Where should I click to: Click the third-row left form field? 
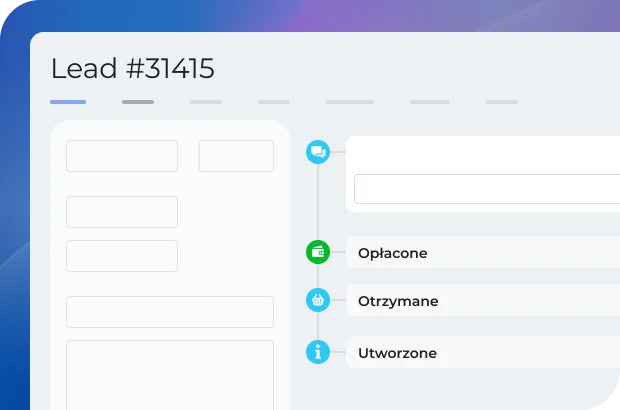122,256
